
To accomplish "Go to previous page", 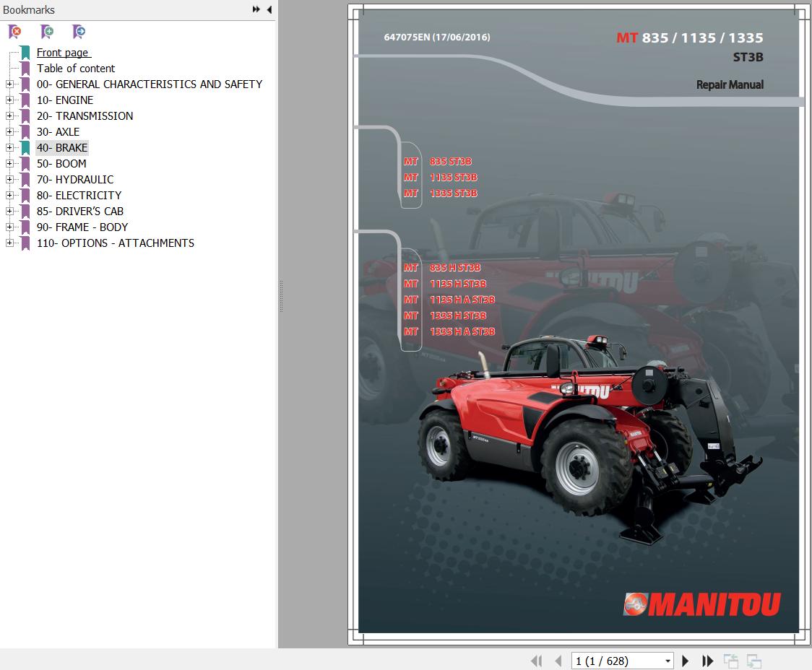I will pyautogui.click(x=558, y=661).
